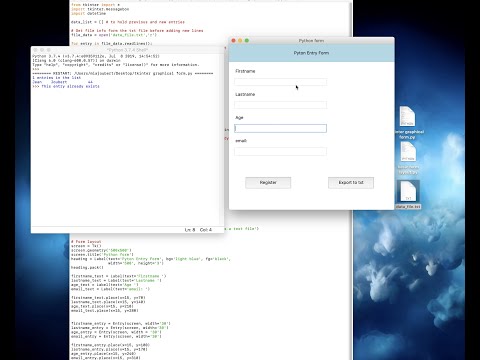This screenshot has height=360, width=480.
Task: Close the Python form window
Action: coord(234,41)
